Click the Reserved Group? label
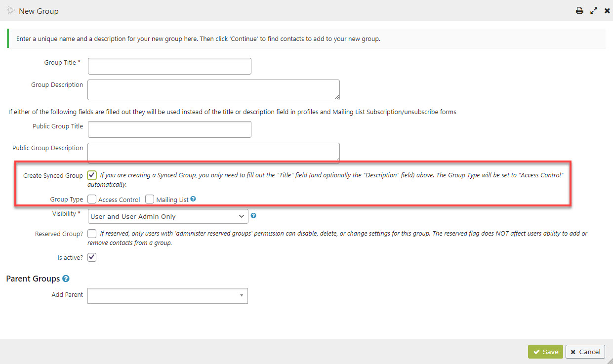 59,234
